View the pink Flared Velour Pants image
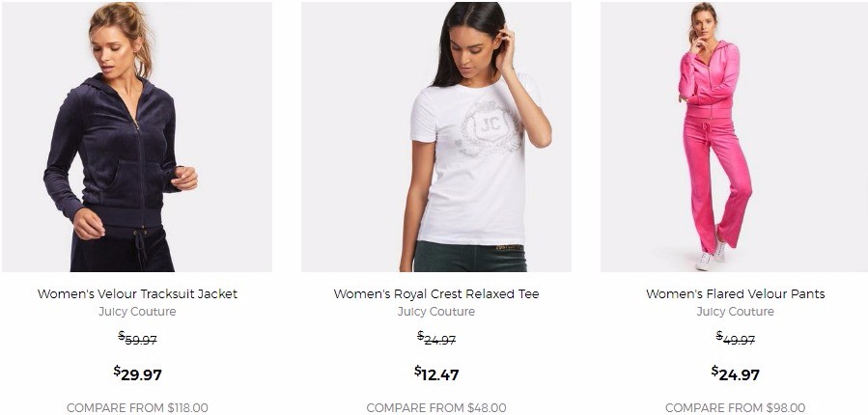The width and height of the screenshot is (868, 415). point(735,136)
